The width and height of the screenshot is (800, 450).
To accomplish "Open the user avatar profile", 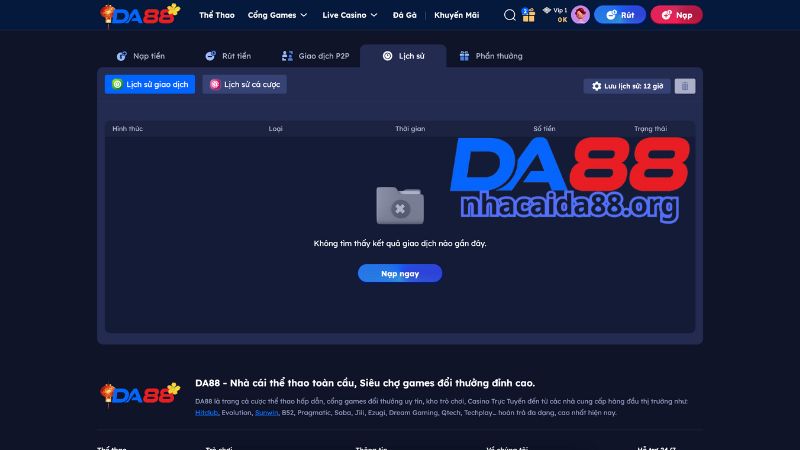I will coord(580,15).
